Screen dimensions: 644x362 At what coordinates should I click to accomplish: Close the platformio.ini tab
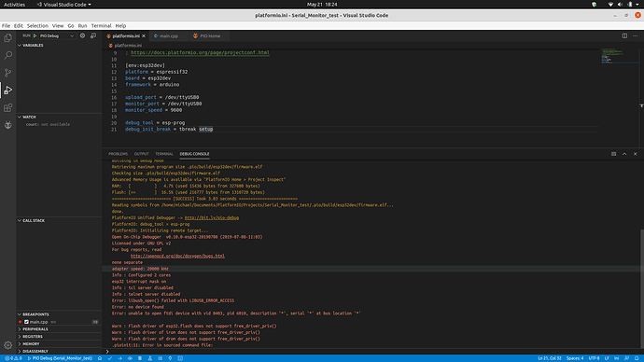(x=144, y=36)
